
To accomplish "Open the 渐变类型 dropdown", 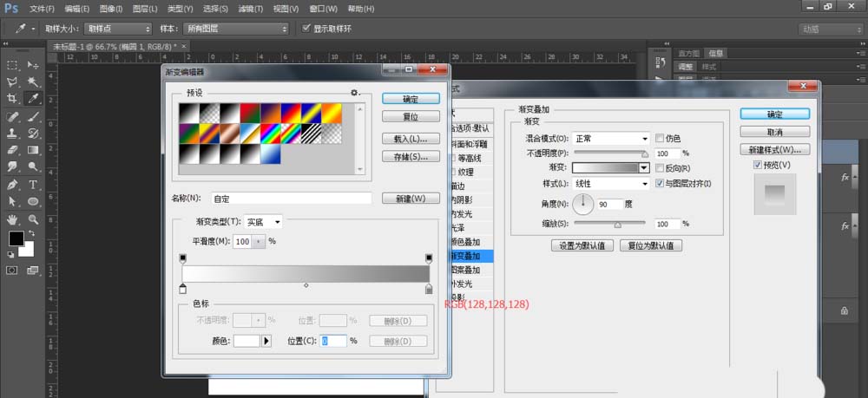I will click(264, 222).
